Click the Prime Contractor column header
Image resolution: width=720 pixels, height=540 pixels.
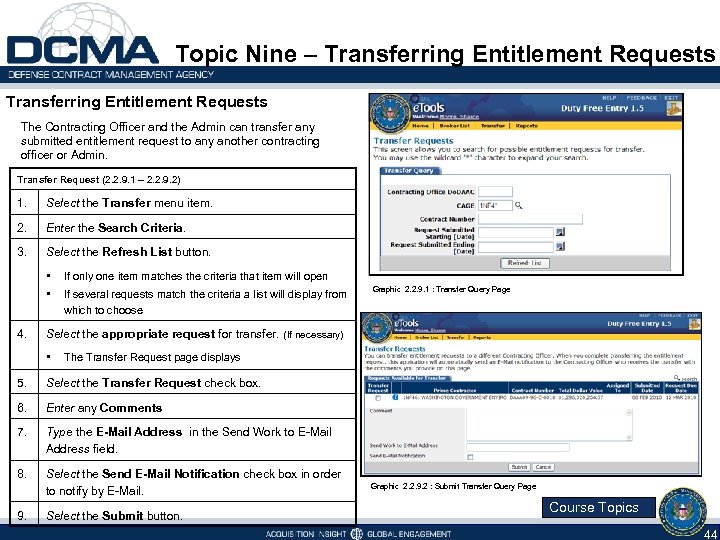[x=455, y=390]
